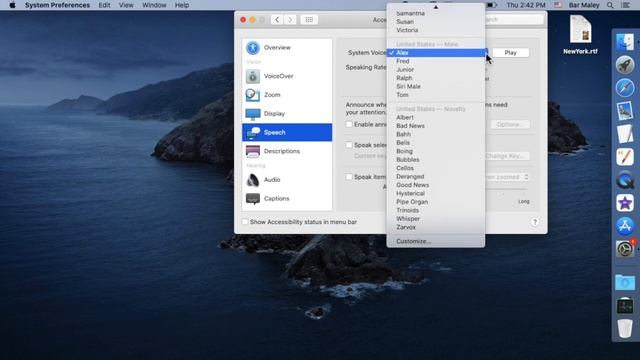
Task: Select Display in the accessibility sidebar
Action: [287, 113]
